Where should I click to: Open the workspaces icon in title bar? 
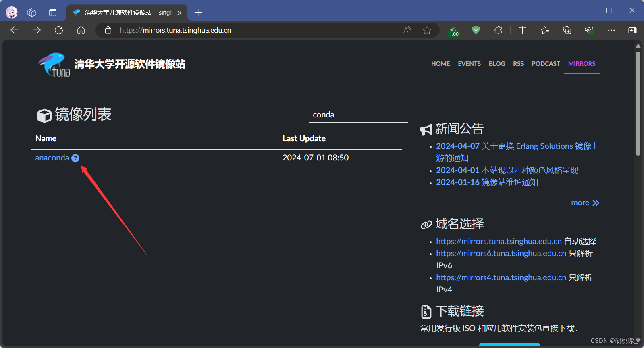[x=32, y=13]
